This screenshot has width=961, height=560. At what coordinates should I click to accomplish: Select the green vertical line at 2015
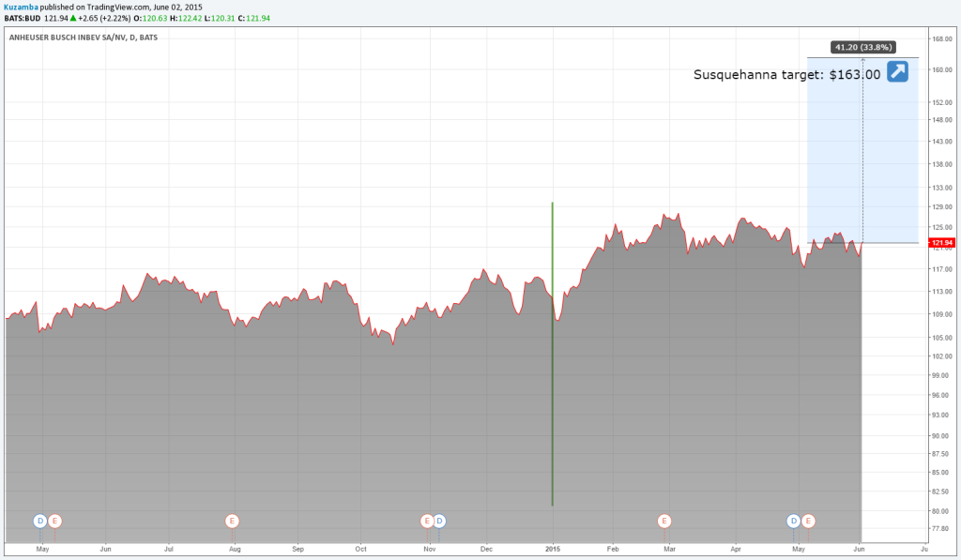pos(552,355)
